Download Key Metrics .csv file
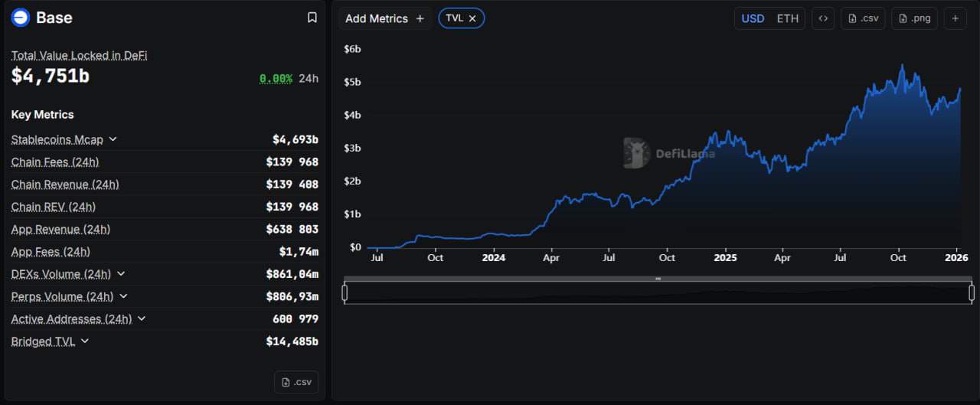This screenshot has width=980, height=405. (x=296, y=382)
